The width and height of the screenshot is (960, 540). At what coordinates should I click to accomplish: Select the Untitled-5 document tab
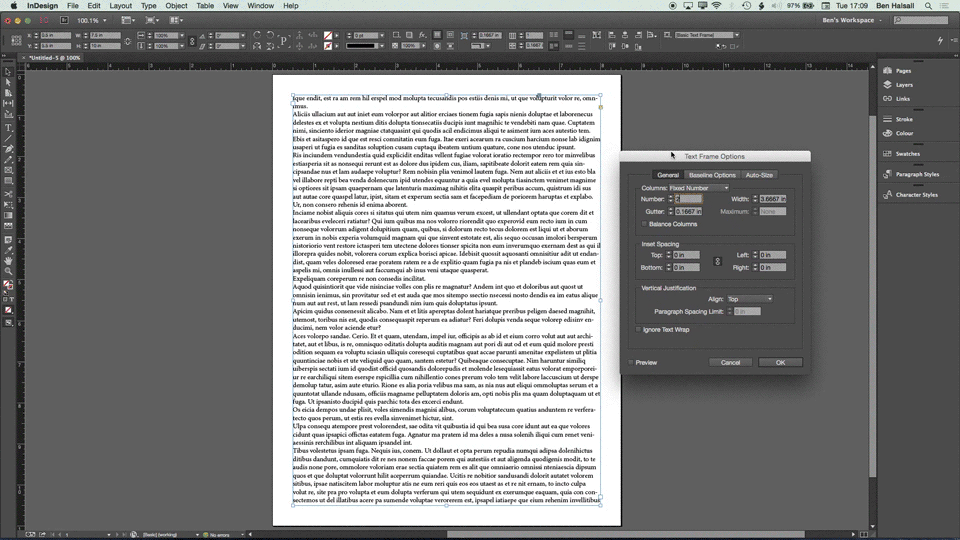[51, 58]
